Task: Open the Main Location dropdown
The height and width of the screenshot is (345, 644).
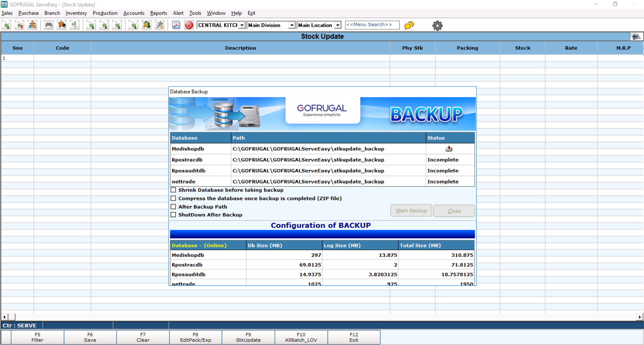Action: [338, 25]
